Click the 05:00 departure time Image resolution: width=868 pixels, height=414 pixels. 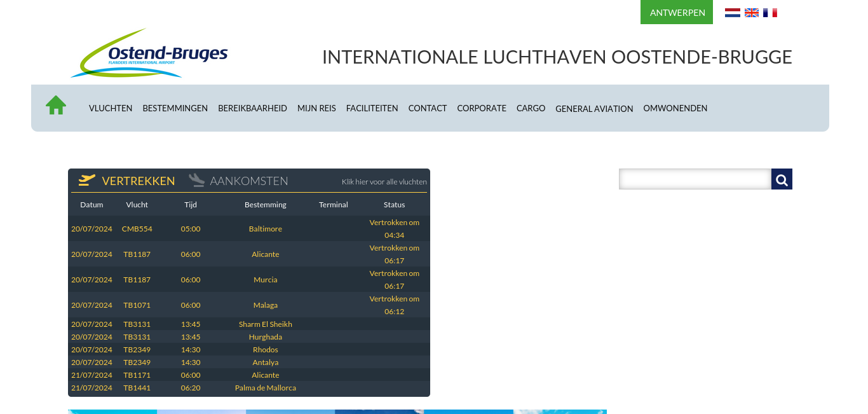191,229
